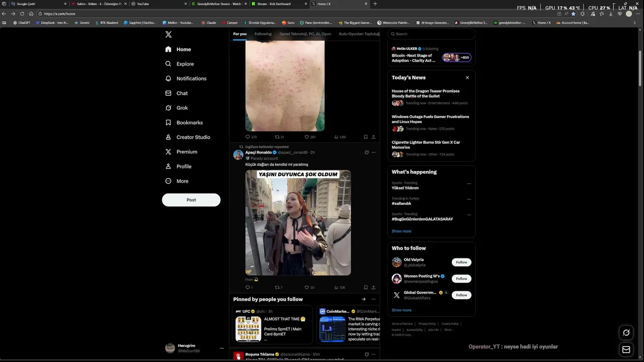Open Notifications from the sidebar
This screenshot has height=362, width=644.
(x=186, y=78)
